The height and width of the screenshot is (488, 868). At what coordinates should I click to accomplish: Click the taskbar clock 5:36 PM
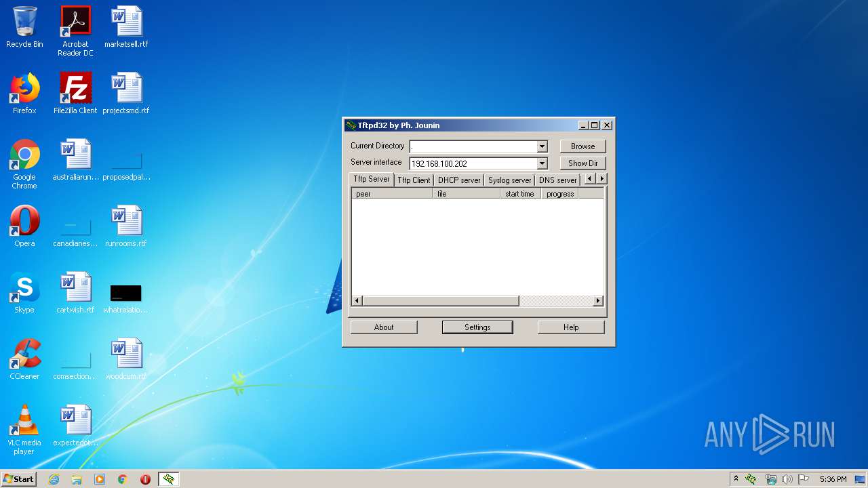833,479
